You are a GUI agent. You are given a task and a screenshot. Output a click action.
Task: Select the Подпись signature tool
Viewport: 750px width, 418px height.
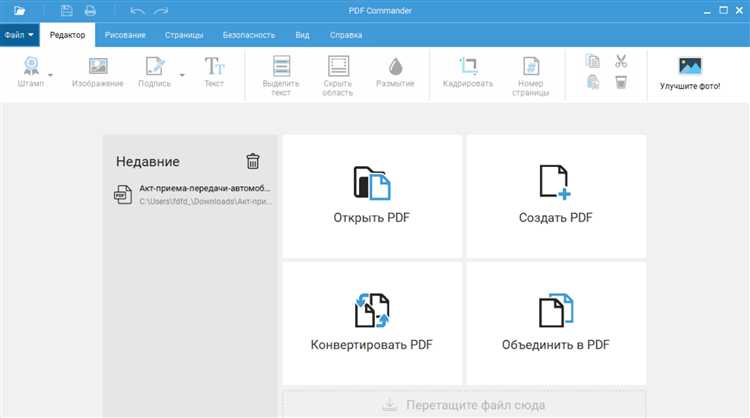[x=154, y=72]
